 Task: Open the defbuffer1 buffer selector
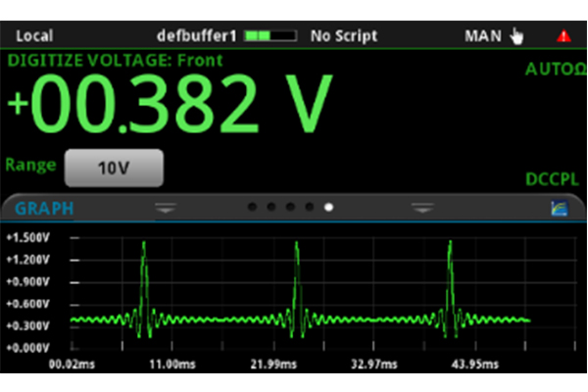pos(199,36)
